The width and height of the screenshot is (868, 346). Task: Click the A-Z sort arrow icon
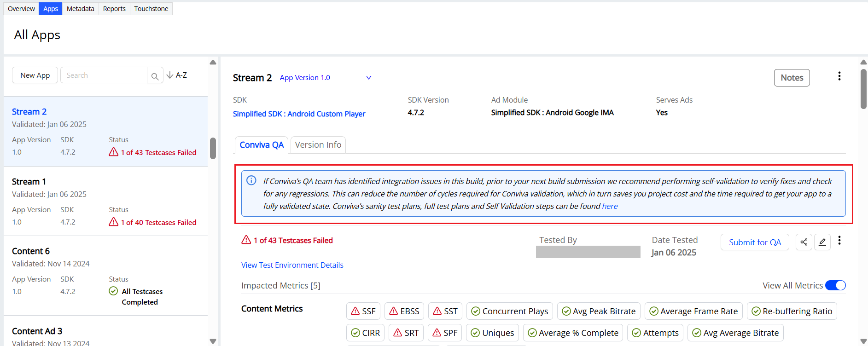point(170,75)
